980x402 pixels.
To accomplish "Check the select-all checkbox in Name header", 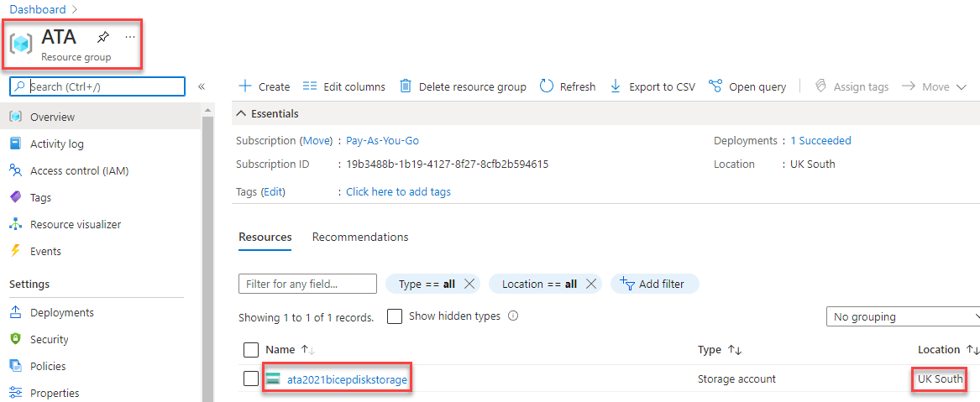I will [250, 350].
